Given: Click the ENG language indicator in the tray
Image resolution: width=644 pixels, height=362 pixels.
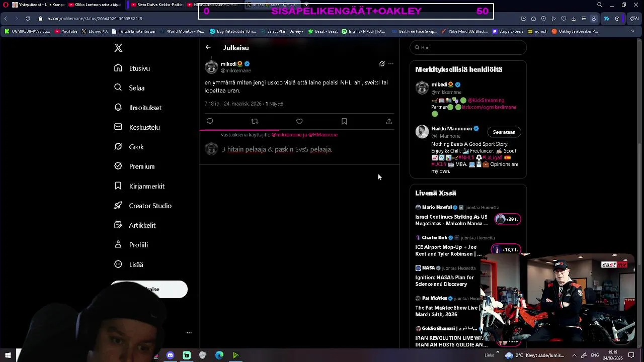Looking at the screenshot, I should (x=595, y=355).
